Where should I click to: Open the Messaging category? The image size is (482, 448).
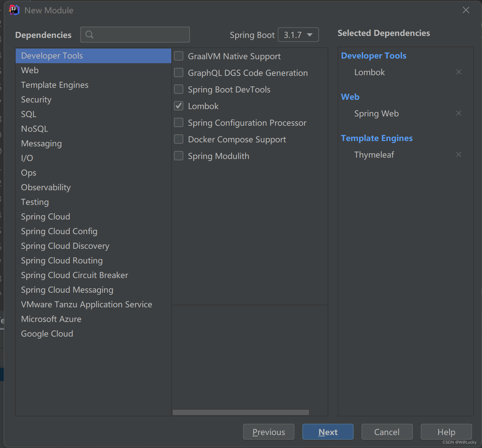[93, 143]
